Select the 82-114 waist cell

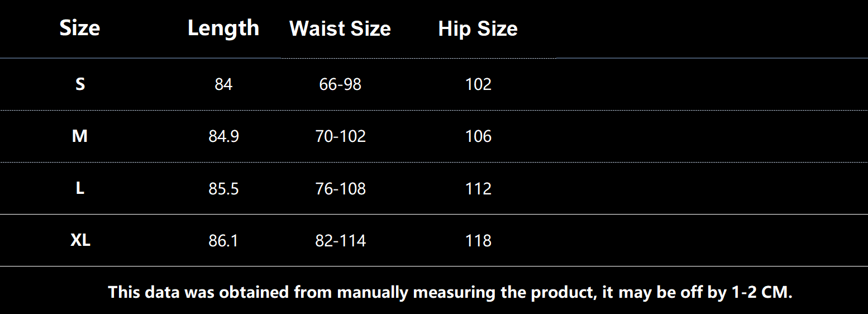(x=340, y=241)
